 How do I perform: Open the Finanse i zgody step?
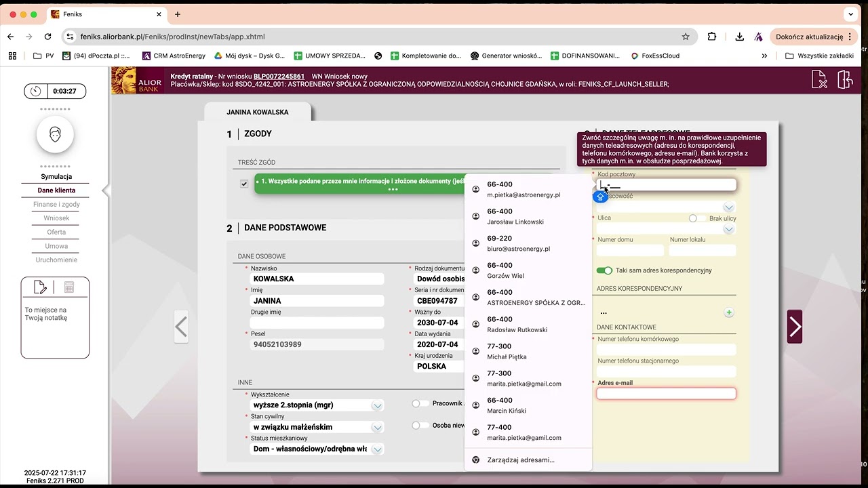click(56, 204)
